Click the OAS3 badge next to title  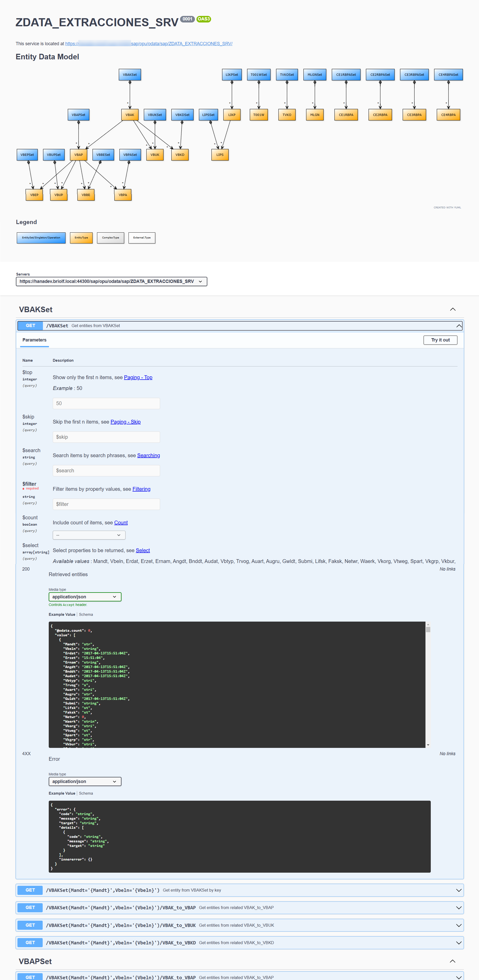click(204, 19)
